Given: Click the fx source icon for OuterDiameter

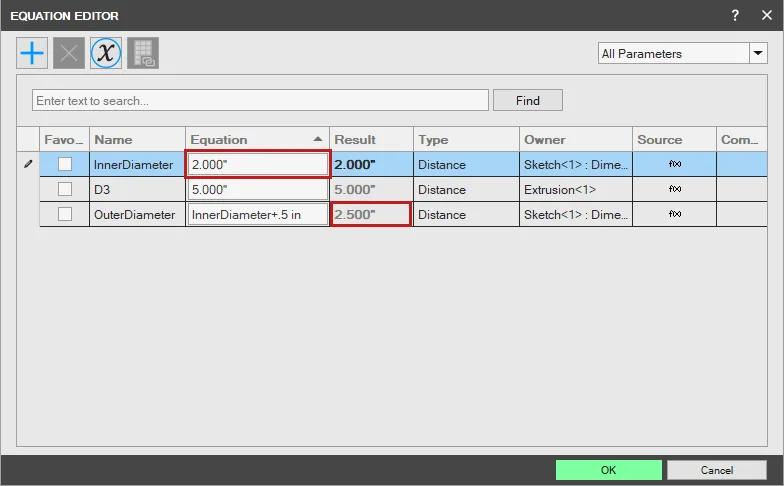Looking at the screenshot, I should click(675, 214).
